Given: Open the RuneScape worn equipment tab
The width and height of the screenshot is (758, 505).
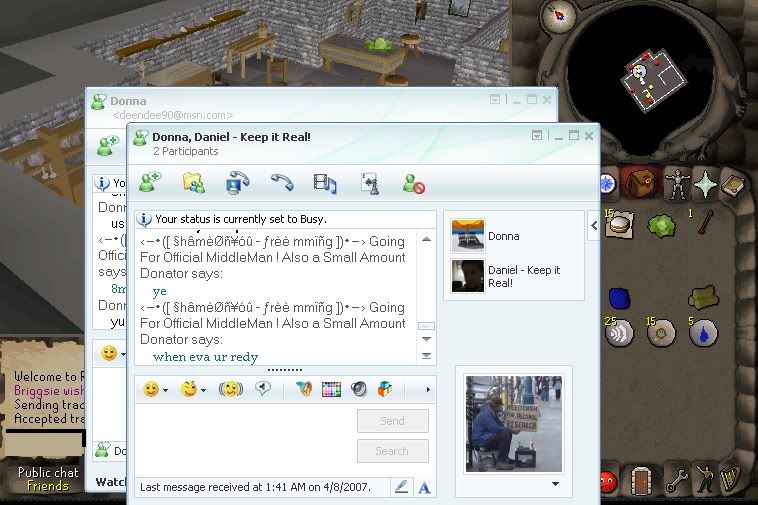Looking at the screenshot, I should (x=676, y=185).
